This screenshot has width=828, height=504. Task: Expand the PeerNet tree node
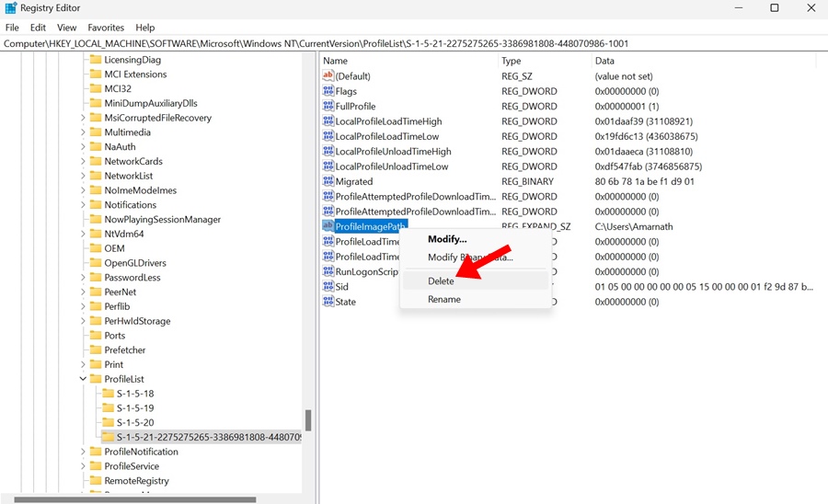click(x=83, y=292)
